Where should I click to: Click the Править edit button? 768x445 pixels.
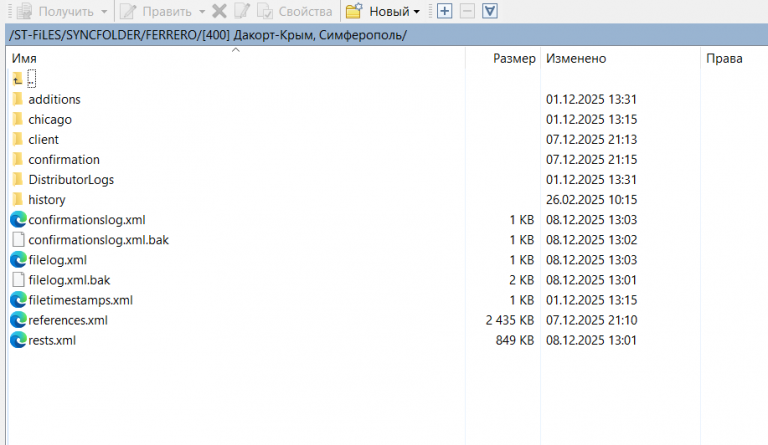point(155,11)
